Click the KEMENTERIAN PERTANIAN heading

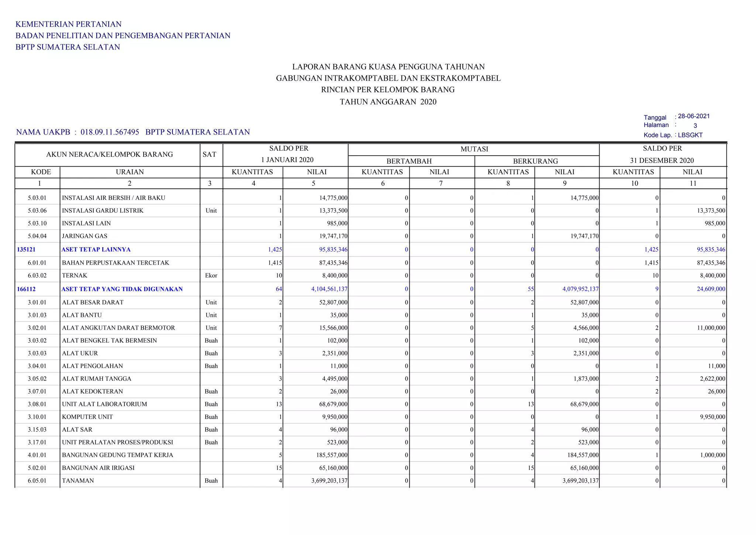(x=69, y=24)
